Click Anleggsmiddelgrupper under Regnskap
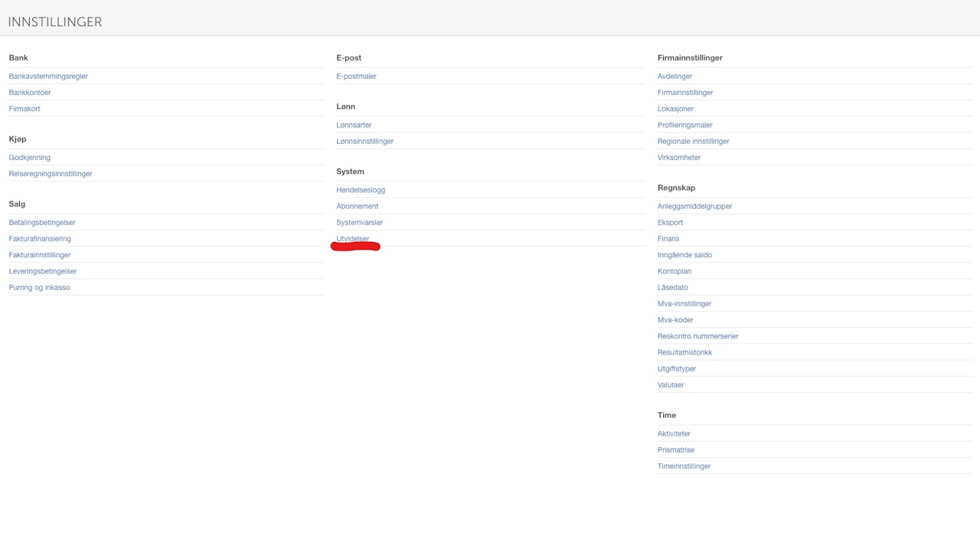The height and width of the screenshot is (552, 980). [695, 207]
